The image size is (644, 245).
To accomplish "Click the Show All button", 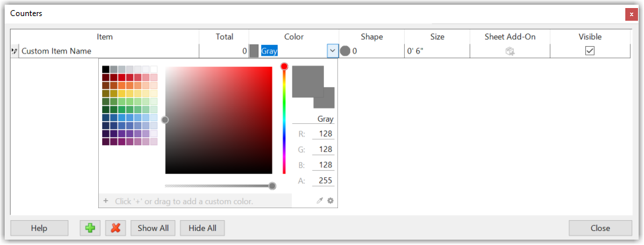I will click(153, 228).
